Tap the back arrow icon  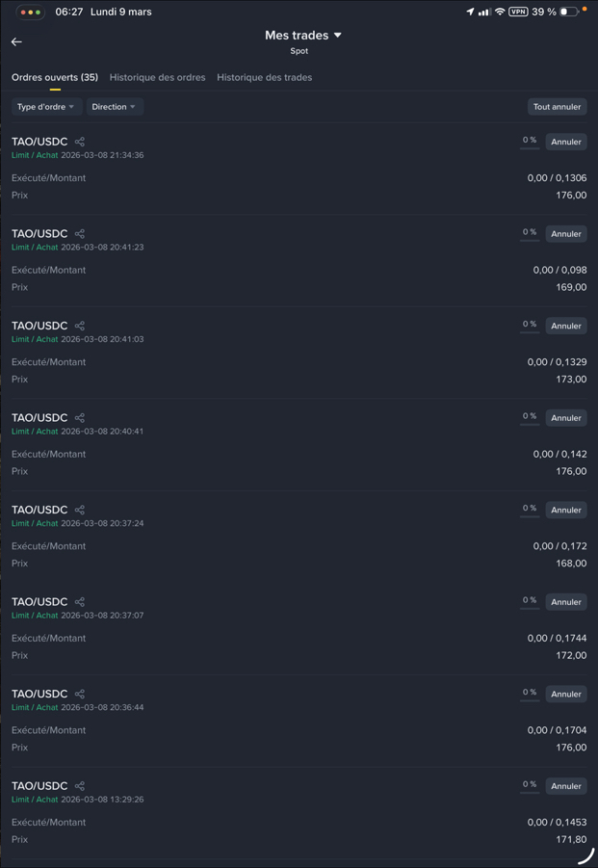[x=16, y=41]
